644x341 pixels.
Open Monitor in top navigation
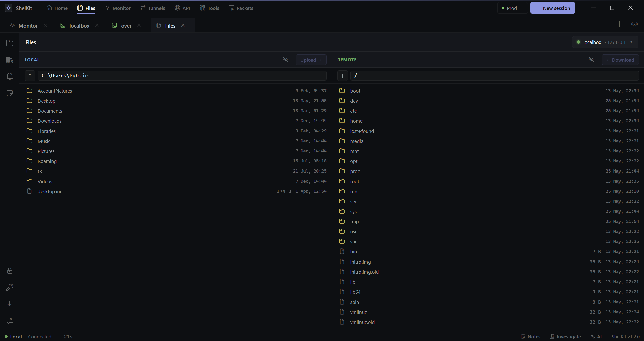pyautogui.click(x=118, y=8)
